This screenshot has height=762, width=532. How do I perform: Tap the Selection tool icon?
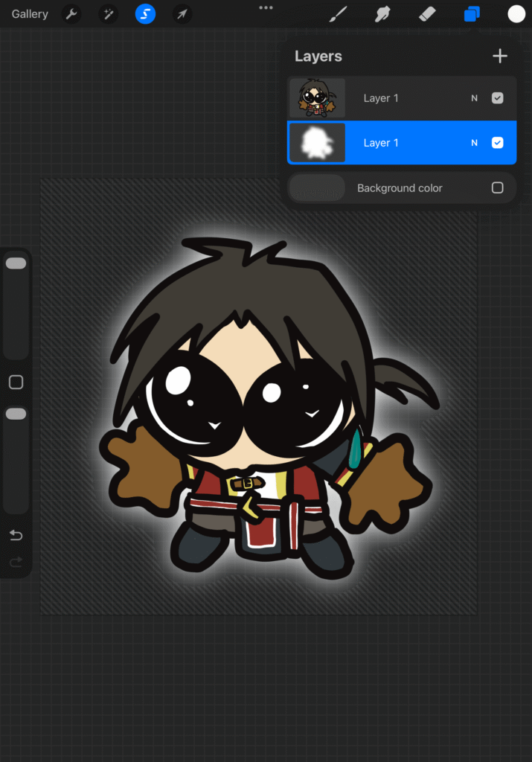point(145,14)
